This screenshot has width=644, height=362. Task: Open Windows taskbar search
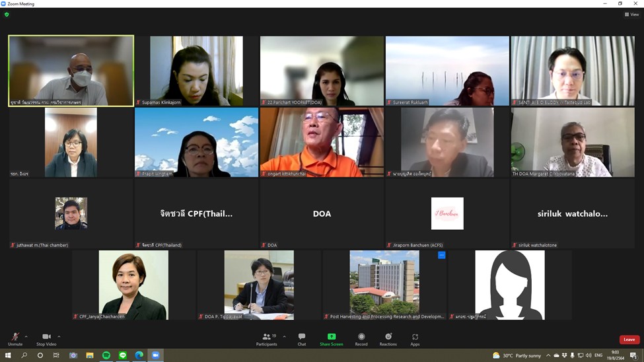click(24, 355)
